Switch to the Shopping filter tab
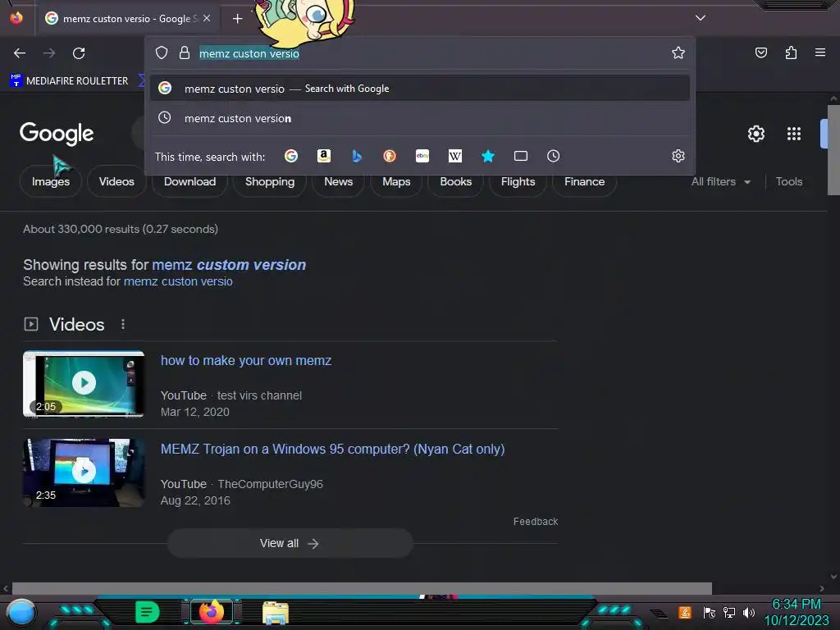 pyautogui.click(x=269, y=181)
